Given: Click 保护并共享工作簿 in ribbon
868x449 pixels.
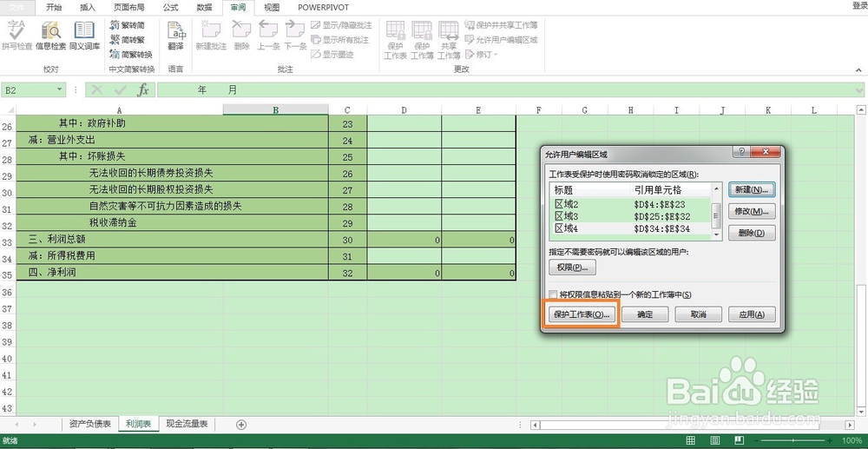Looking at the screenshot, I should [x=501, y=25].
